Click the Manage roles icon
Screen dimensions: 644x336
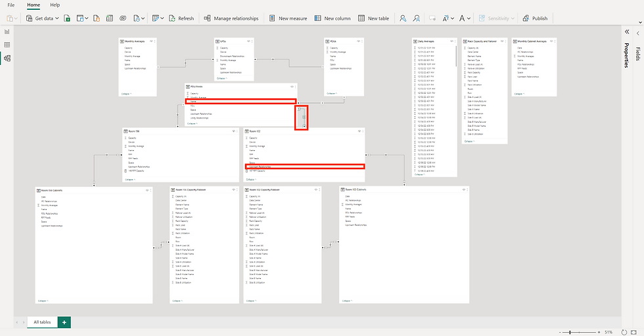[403, 18]
